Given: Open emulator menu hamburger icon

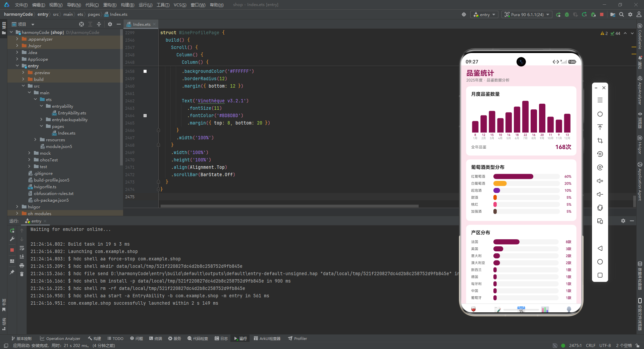Looking at the screenshot, I should pyautogui.click(x=600, y=100).
